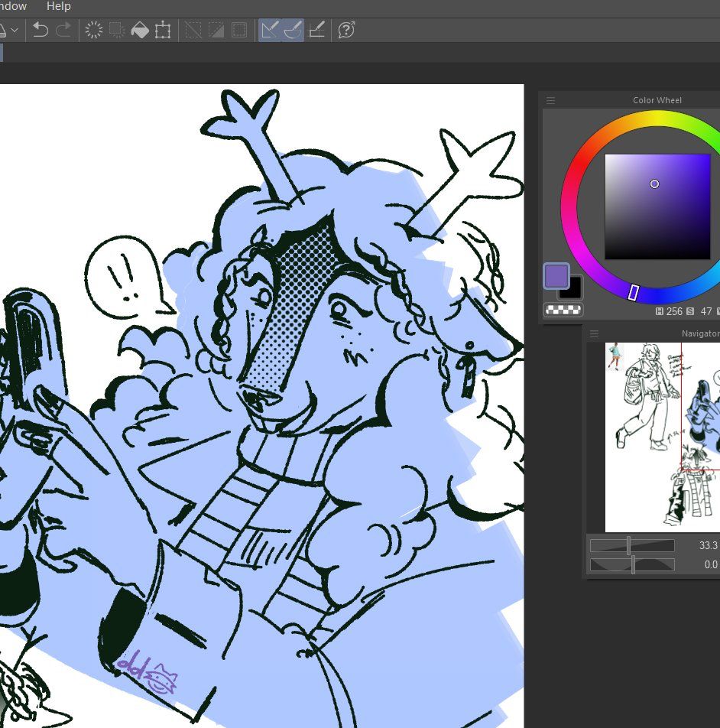Open the Help menu
This screenshot has height=728, width=720.
[58, 6]
